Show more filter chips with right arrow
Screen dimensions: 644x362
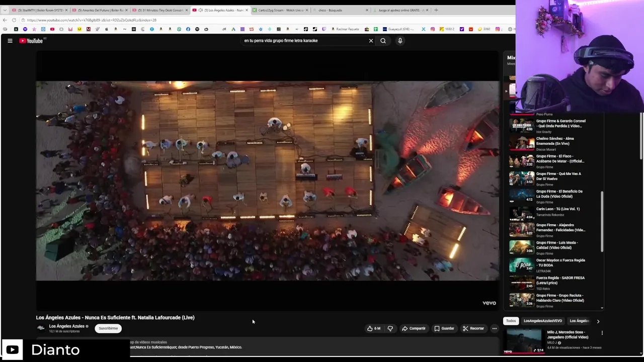click(598, 321)
